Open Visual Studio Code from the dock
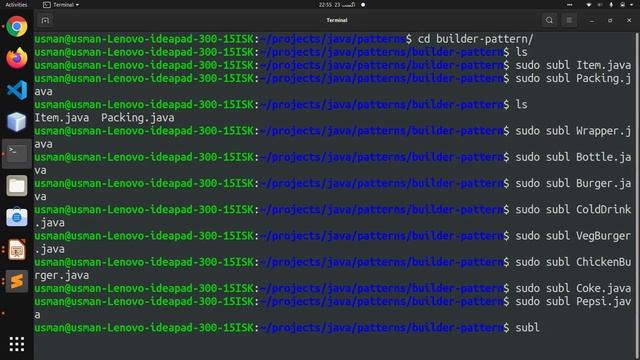This screenshot has width=640, height=360. (17, 90)
